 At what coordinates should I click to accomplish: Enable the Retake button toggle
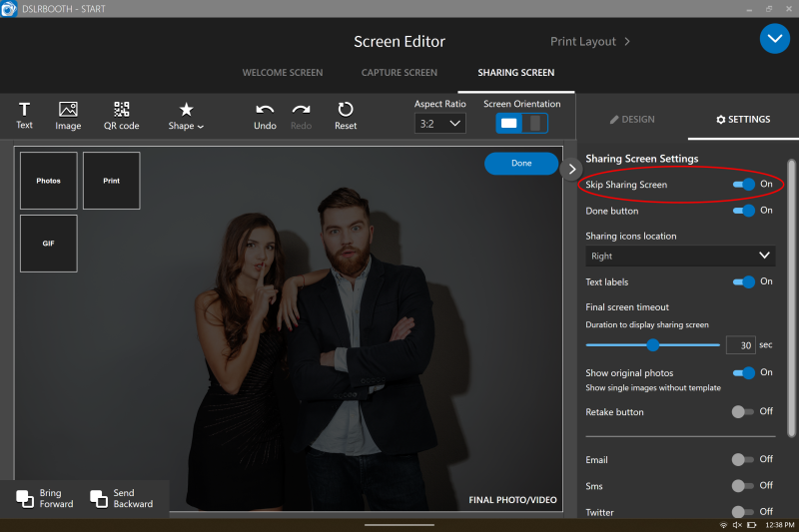(742, 411)
